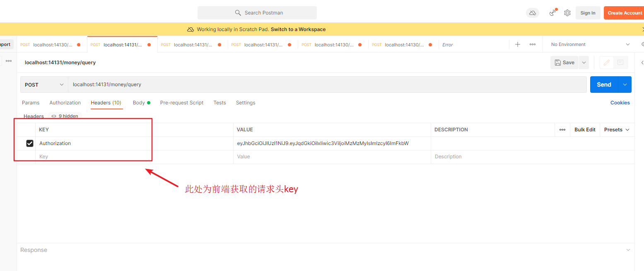The height and width of the screenshot is (271, 644).
Task: Open the Body tab
Action: 139,102
